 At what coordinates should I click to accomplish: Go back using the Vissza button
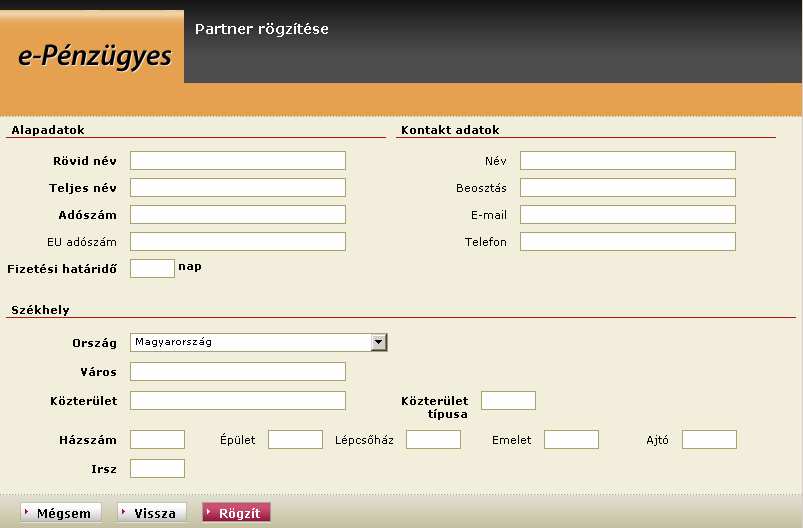pyautogui.click(x=152, y=513)
